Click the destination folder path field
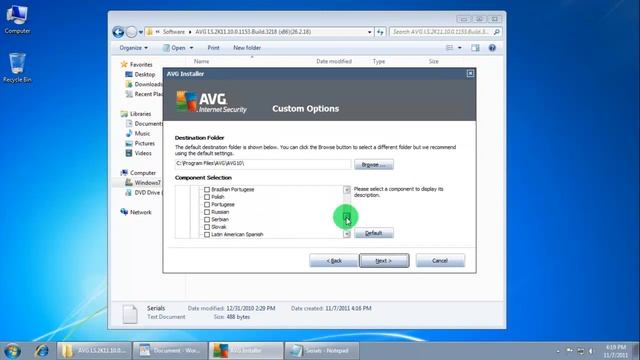 point(263,164)
